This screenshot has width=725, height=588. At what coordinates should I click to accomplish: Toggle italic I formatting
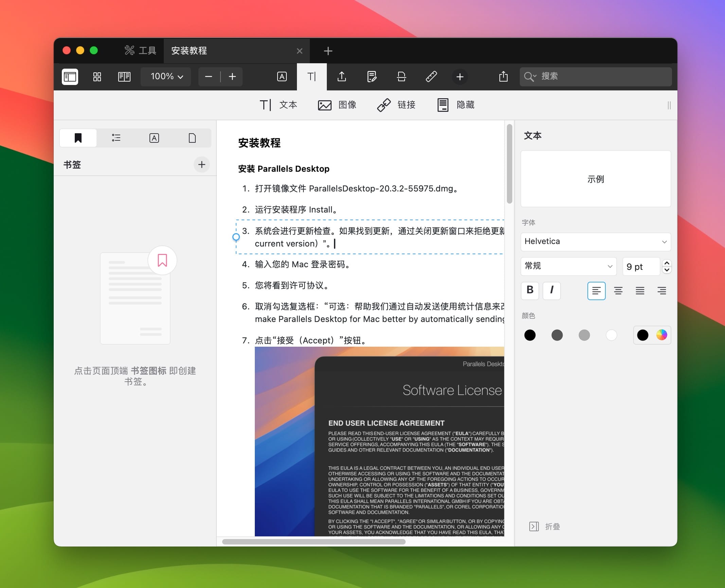pos(552,291)
